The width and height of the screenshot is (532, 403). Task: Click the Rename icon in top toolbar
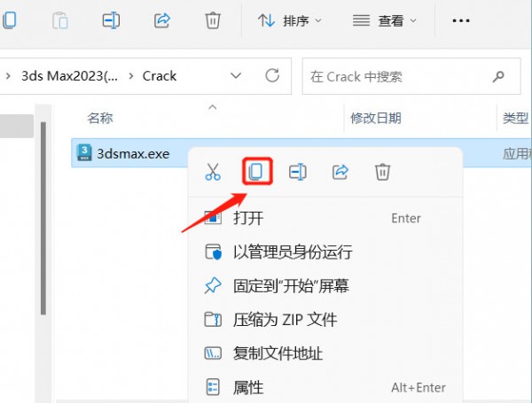tap(111, 20)
